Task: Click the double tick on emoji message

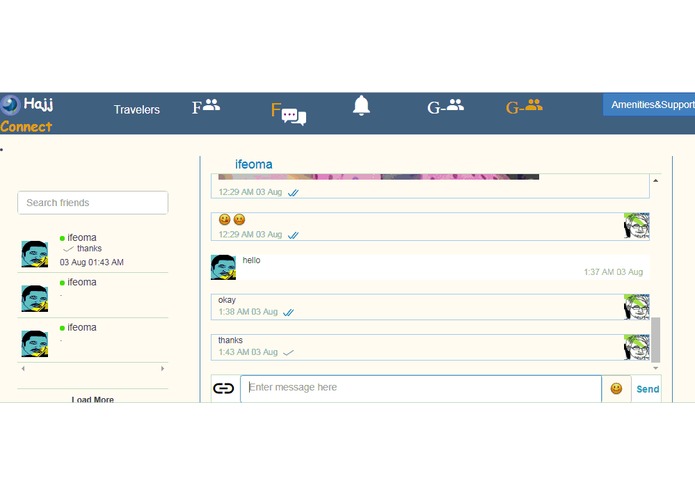Action: pyautogui.click(x=293, y=235)
